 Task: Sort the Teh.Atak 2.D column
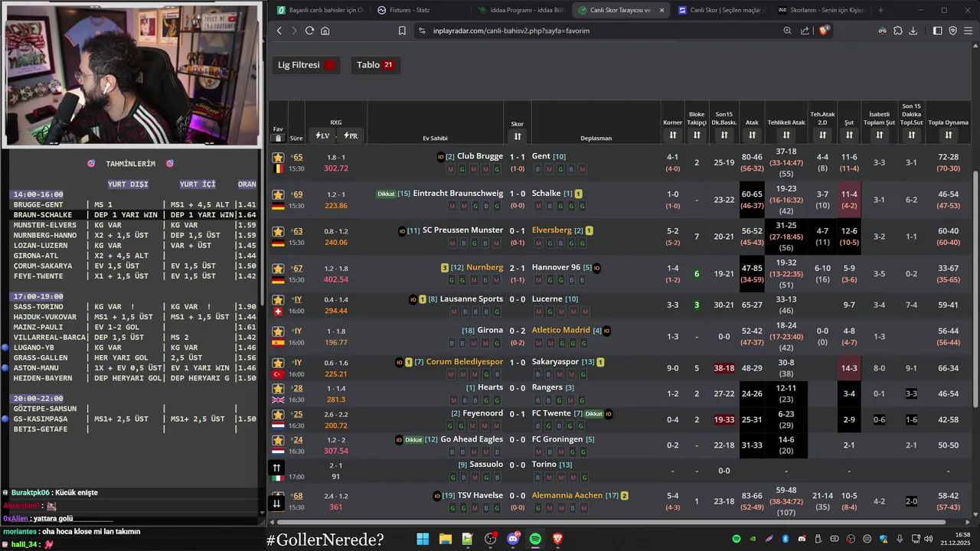click(822, 135)
